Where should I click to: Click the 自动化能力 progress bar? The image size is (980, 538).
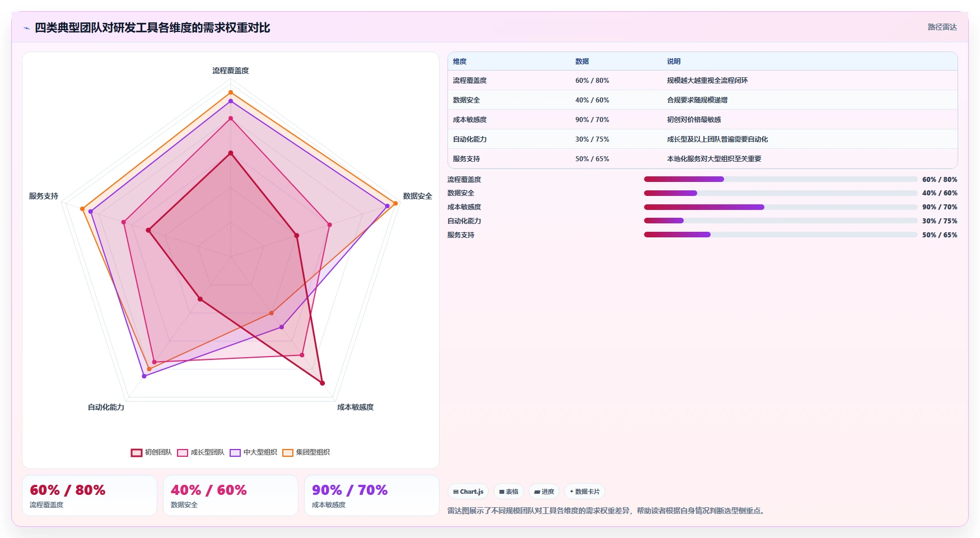(x=781, y=221)
